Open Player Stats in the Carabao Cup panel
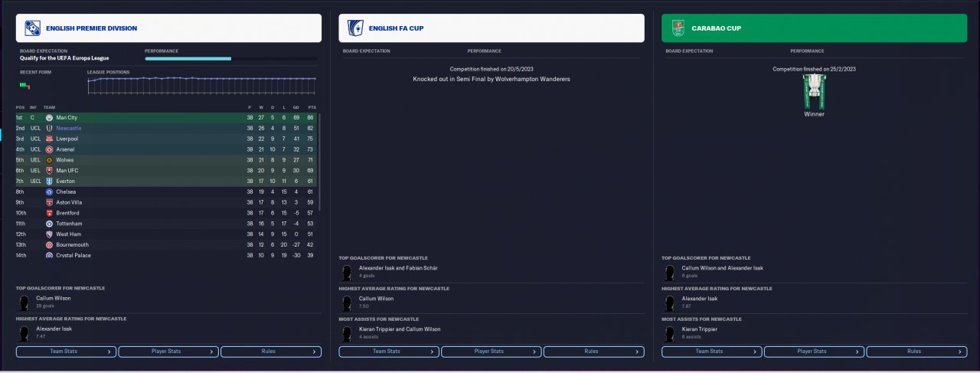The width and height of the screenshot is (980, 373). (x=815, y=352)
